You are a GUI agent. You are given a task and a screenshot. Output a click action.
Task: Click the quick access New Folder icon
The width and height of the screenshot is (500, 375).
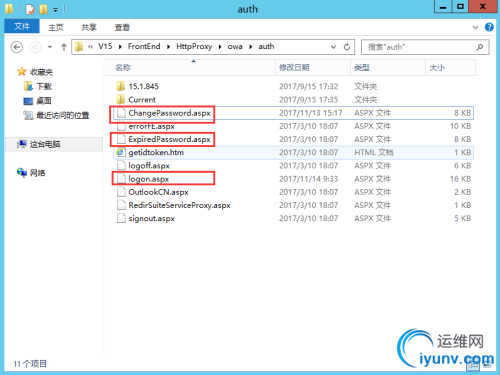tap(43, 9)
